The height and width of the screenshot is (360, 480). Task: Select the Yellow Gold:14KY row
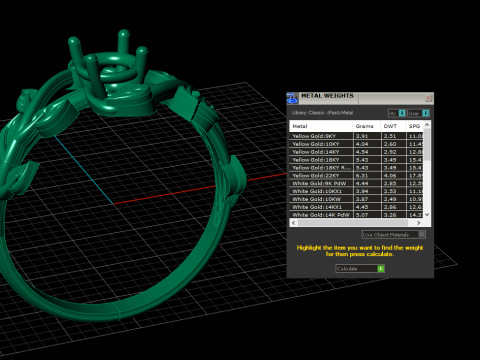tap(356, 152)
